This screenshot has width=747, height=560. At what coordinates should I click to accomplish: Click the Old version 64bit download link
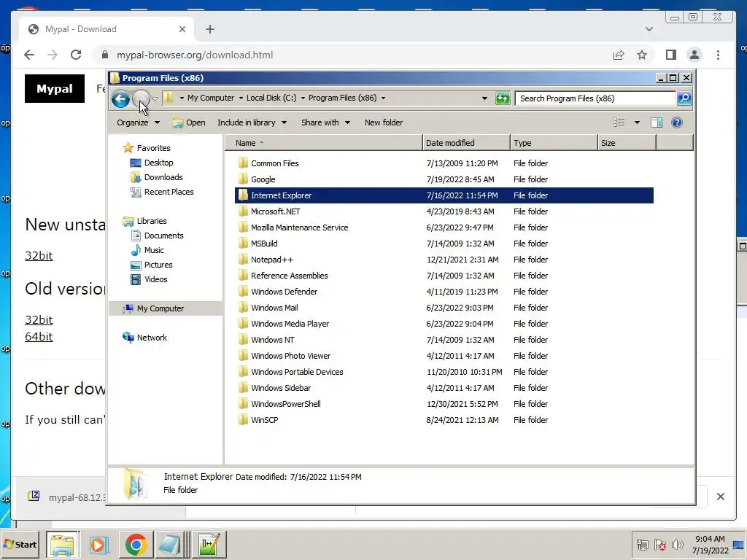coord(39,337)
